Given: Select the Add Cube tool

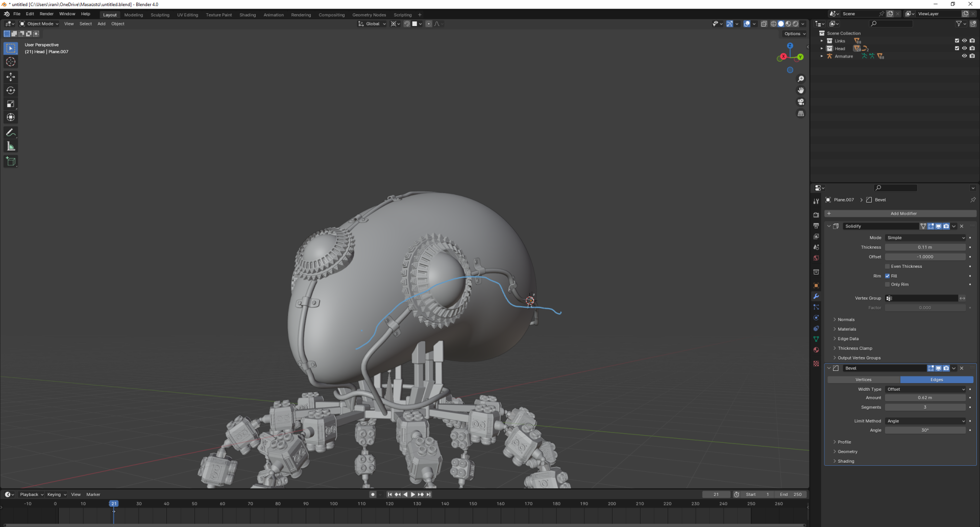Looking at the screenshot, I should tap(11, 162).
